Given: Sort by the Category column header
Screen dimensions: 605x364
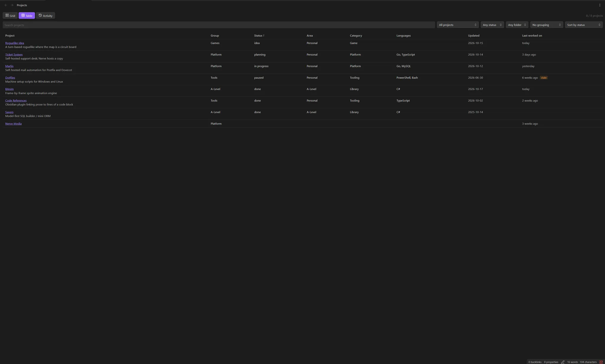Looking at the screenshot, I should (356, 36).
